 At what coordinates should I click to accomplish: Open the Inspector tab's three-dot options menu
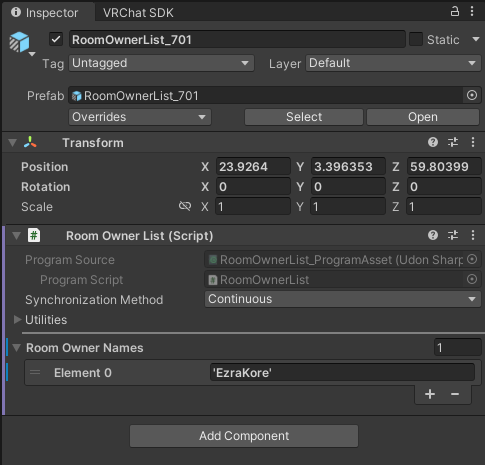(472, 12)
